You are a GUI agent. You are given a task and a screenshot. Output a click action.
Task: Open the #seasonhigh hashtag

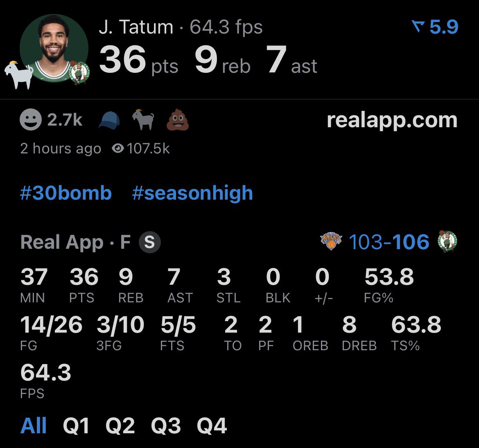(192, 194)
